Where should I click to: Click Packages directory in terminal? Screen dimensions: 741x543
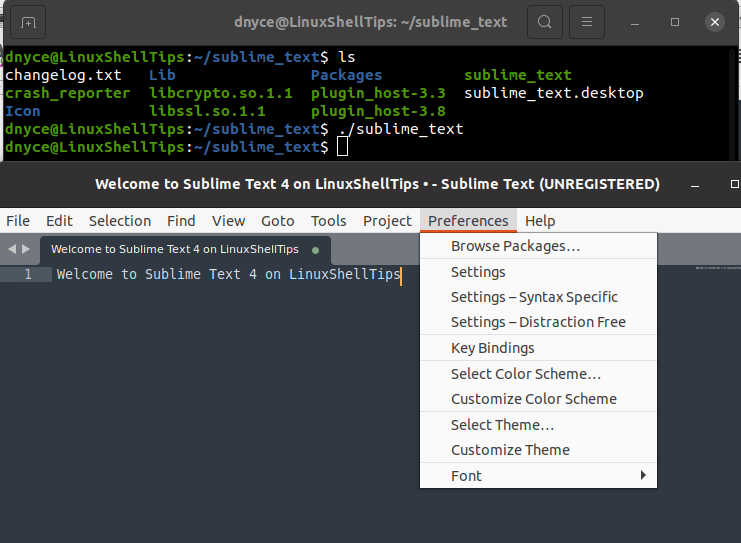coord(346,75)
